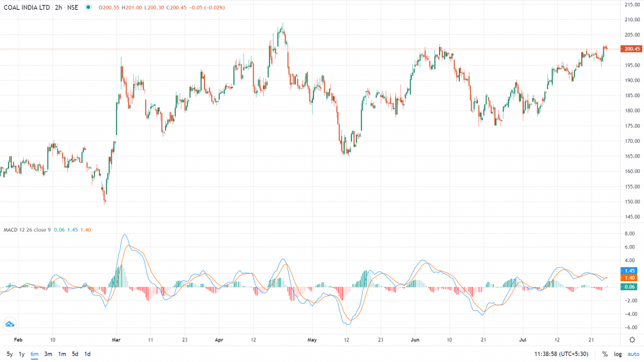The image size is (644, 362).
Task: Select the 1y date range
Action: (x=22, y=354)
